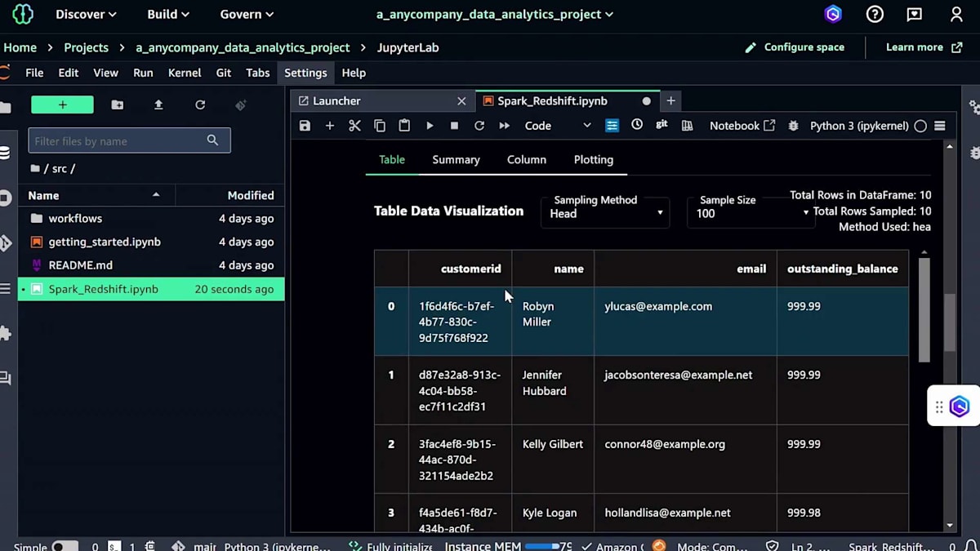Copy the selected cell
The width and height of the screenshot is (980, 551).
click(x=380, y=126)
